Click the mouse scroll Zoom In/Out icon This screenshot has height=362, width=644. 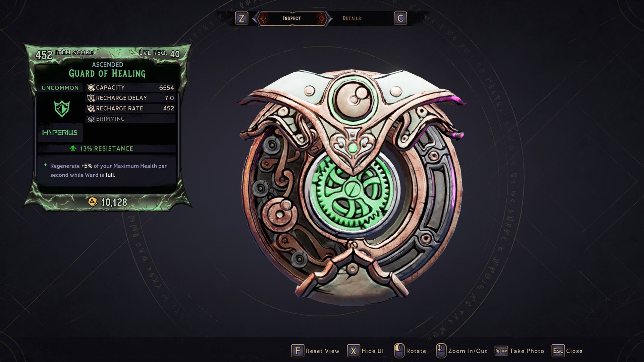point(441,351)
